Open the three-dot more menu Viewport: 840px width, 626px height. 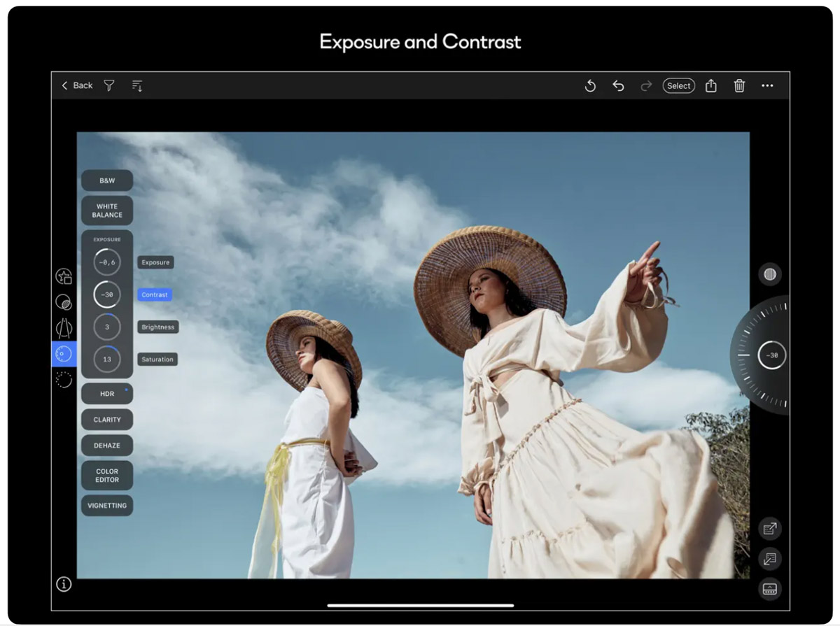pos(767,85)
